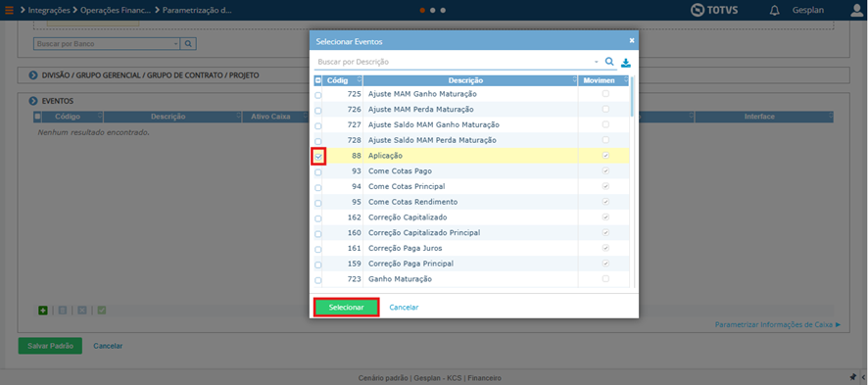
Task: Click the magnifier in Selecionar Eventos
Action: coord(609,62)
